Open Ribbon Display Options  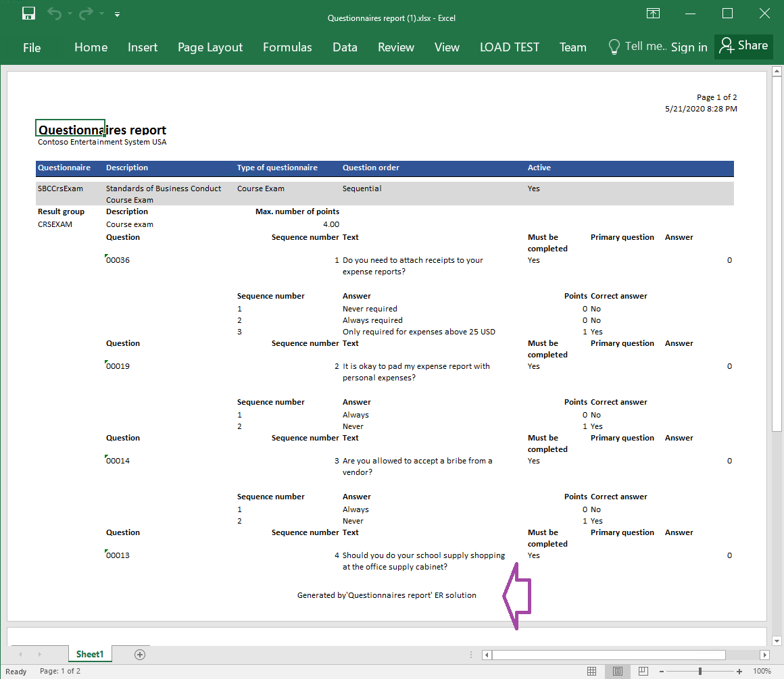(653, 13)
